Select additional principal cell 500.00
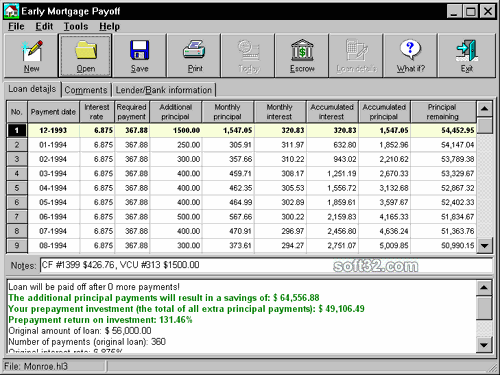 [x=175, y=217]
